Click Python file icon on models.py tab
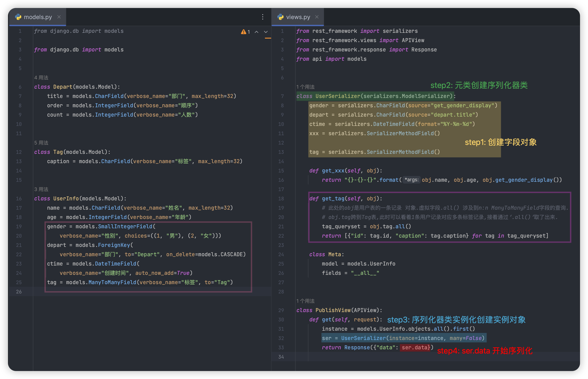 click(18, 17)
